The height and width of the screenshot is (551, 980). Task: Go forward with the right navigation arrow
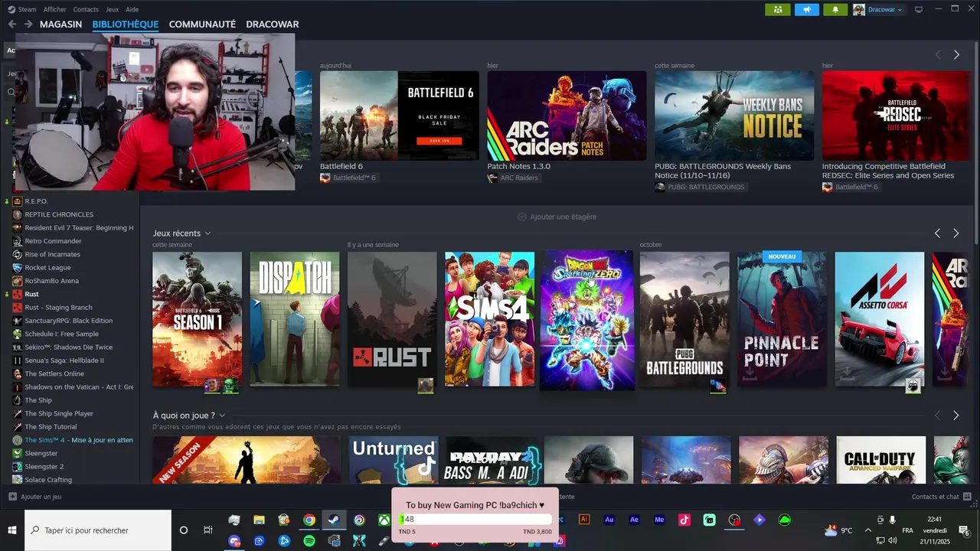28,24
